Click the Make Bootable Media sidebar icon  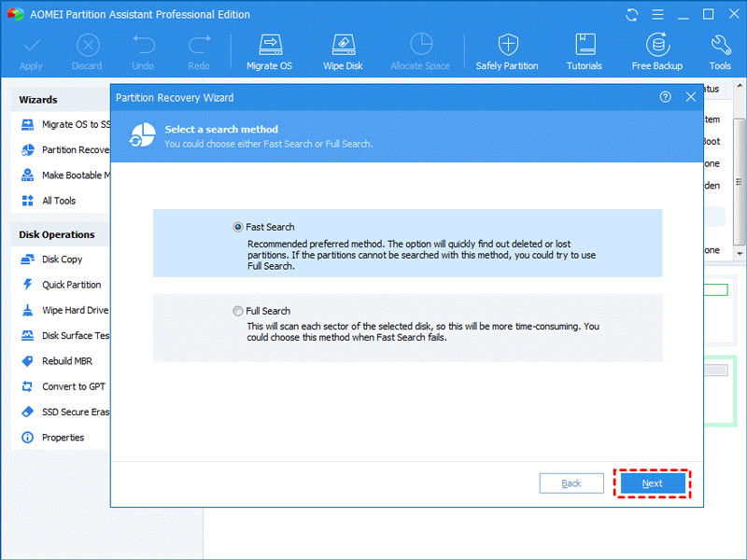click(x=28, y=175)
